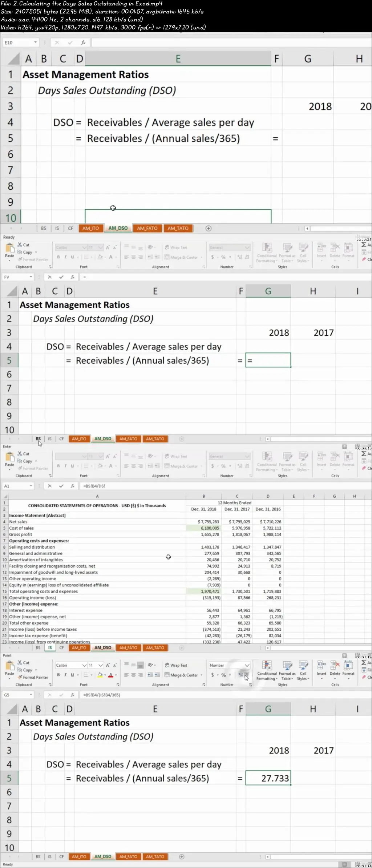Pick the Font Color swatch in the G5 frame
The width and height of the screenshot is (372, 868).
tap(111, 675)
